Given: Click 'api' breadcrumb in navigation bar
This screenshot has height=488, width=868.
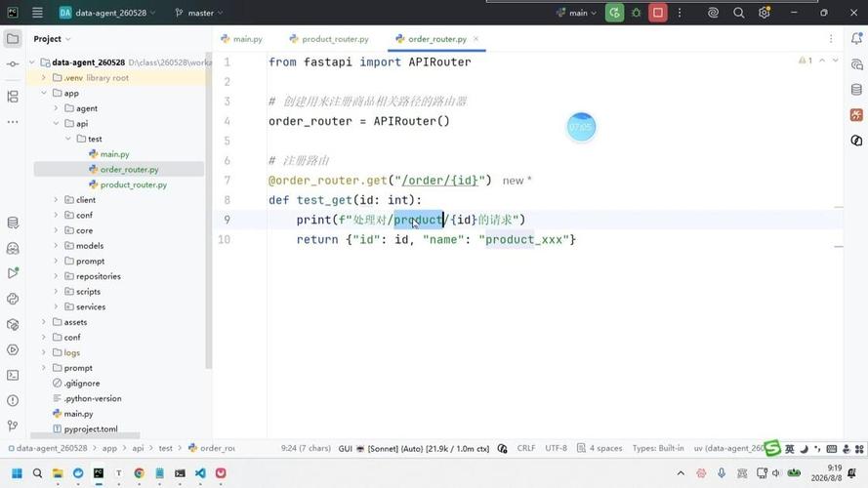Looking at the screenshot, I should pos(138,448).
